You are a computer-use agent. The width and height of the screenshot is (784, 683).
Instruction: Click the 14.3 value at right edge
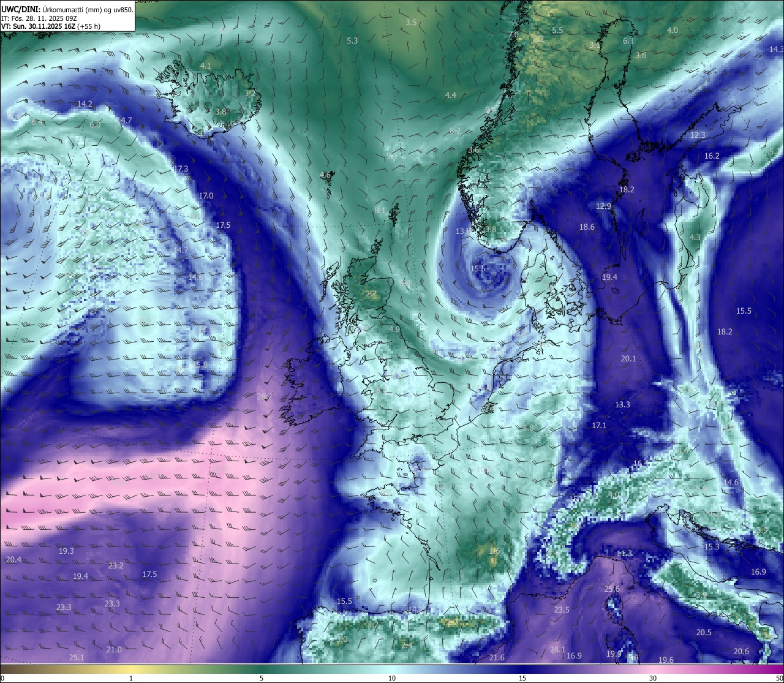(776, 49)
